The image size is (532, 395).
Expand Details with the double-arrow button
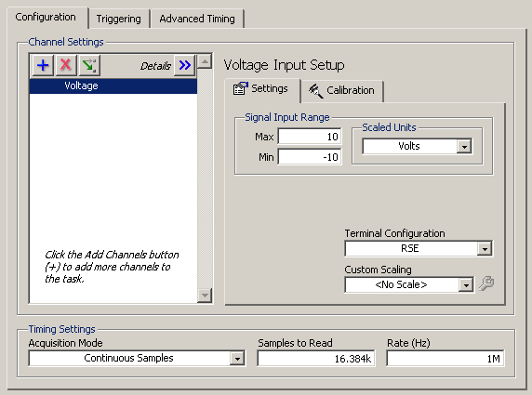184,65
